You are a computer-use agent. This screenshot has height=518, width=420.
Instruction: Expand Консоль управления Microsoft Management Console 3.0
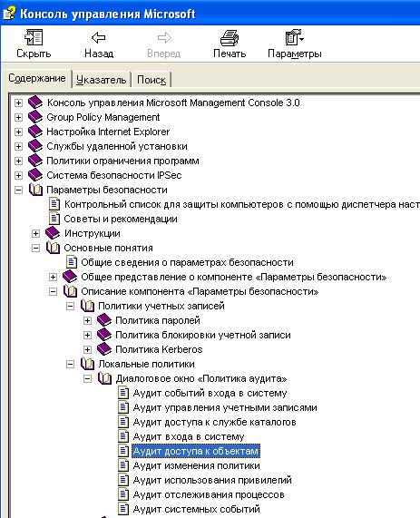[18, 103]
